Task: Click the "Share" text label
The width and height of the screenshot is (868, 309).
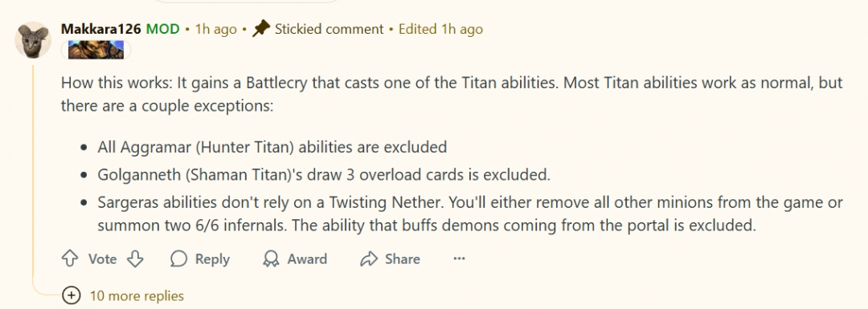Action: click(403, 258)
